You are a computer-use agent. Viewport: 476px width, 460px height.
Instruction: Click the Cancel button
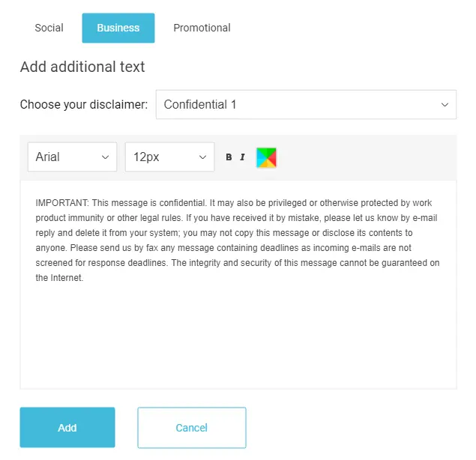192,428
